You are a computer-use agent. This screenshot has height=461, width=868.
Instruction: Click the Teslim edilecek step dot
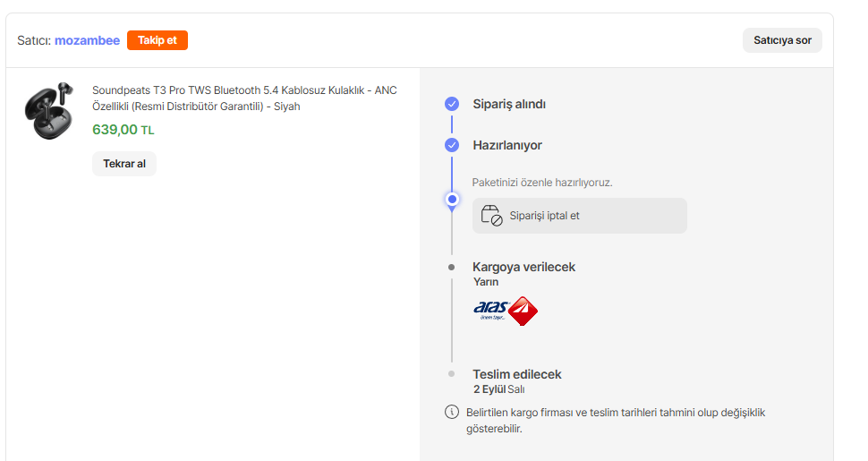pyautogui.click(x=452, y=374)
